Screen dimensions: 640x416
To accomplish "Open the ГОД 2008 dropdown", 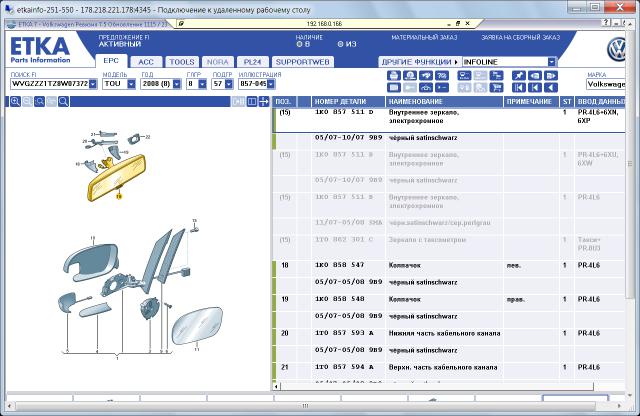I will tap(177, 84).
